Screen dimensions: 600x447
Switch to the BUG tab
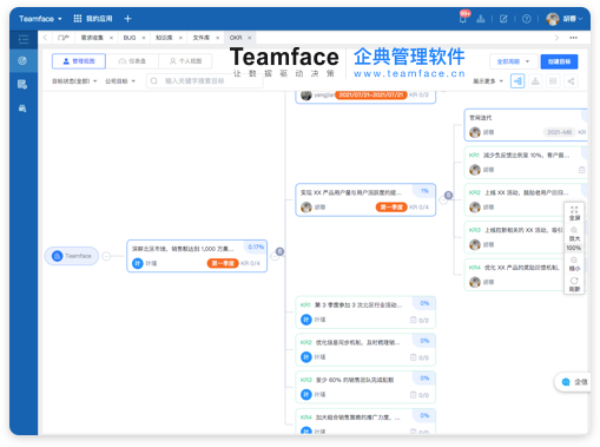[129, 38]
